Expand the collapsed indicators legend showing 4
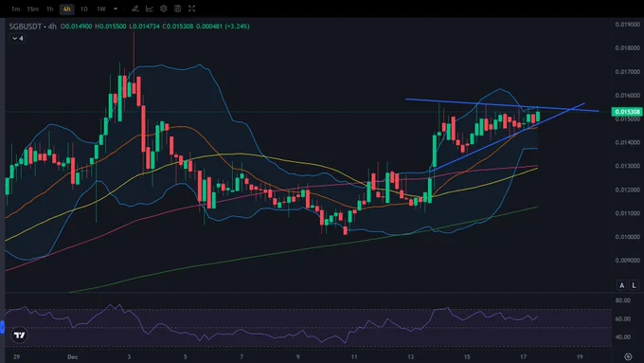This screenshot has width=644, height=363. pyautogui.click(x=18, y=38)
